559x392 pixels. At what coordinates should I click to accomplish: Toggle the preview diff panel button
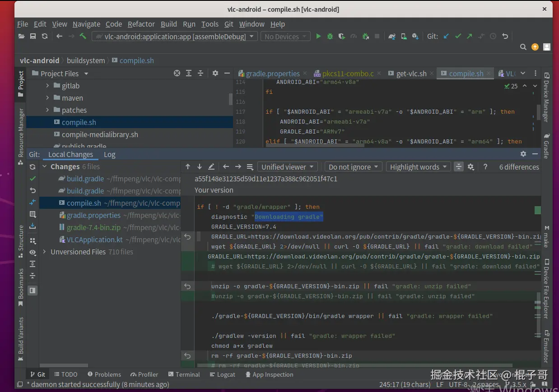33,291
